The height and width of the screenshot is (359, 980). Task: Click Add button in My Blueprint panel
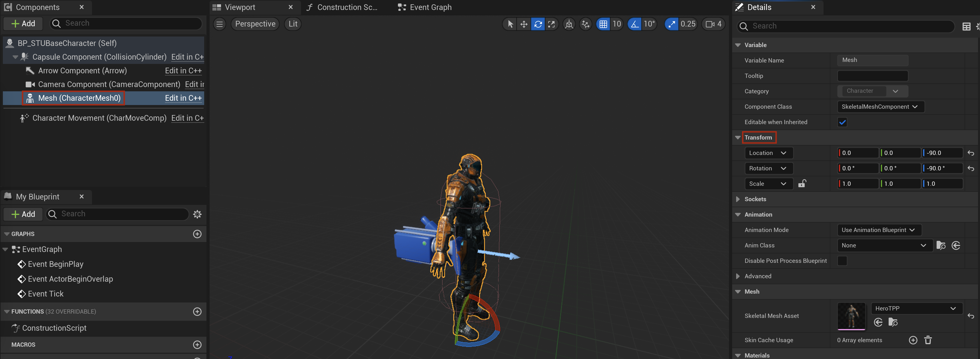coord(24,214)
